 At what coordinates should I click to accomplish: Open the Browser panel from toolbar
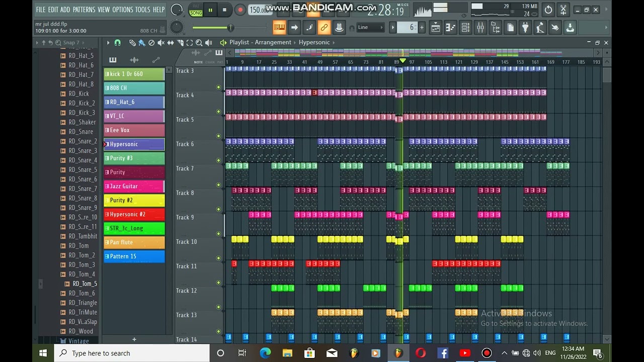click(x=496, y=28)
